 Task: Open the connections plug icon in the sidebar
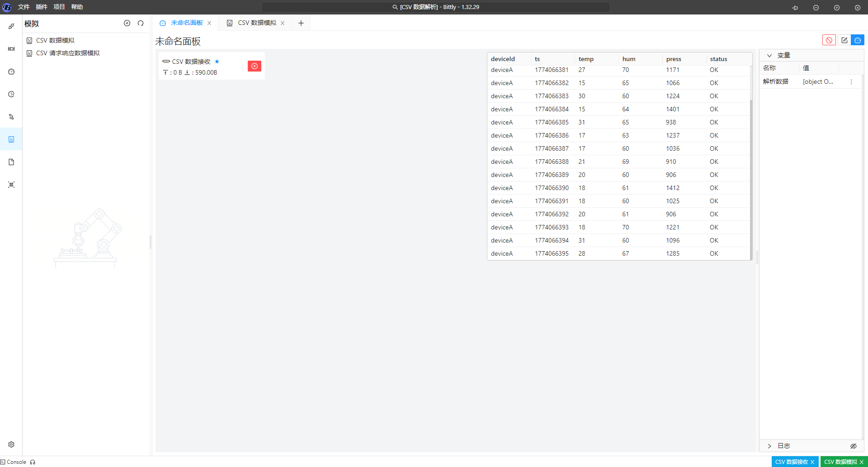(x=11, y=26)
